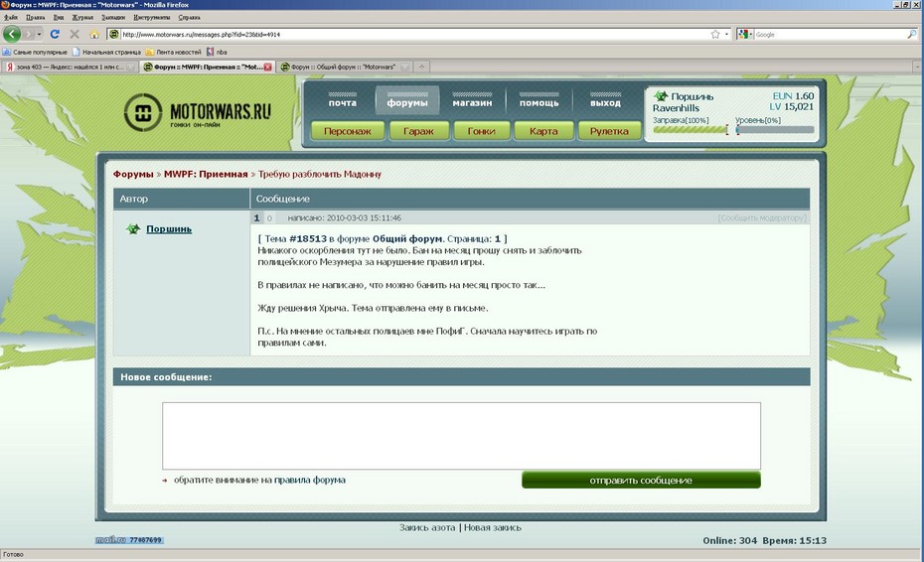Click the Forward navigation arrow
The width and height of the screenshot is (924, 562).
point(28,34)
